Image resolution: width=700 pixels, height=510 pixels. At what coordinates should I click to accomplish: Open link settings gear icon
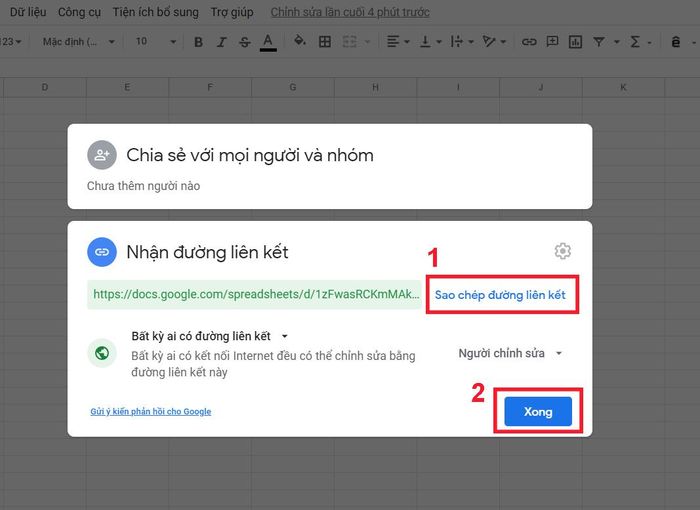click(x=563, y=251)
